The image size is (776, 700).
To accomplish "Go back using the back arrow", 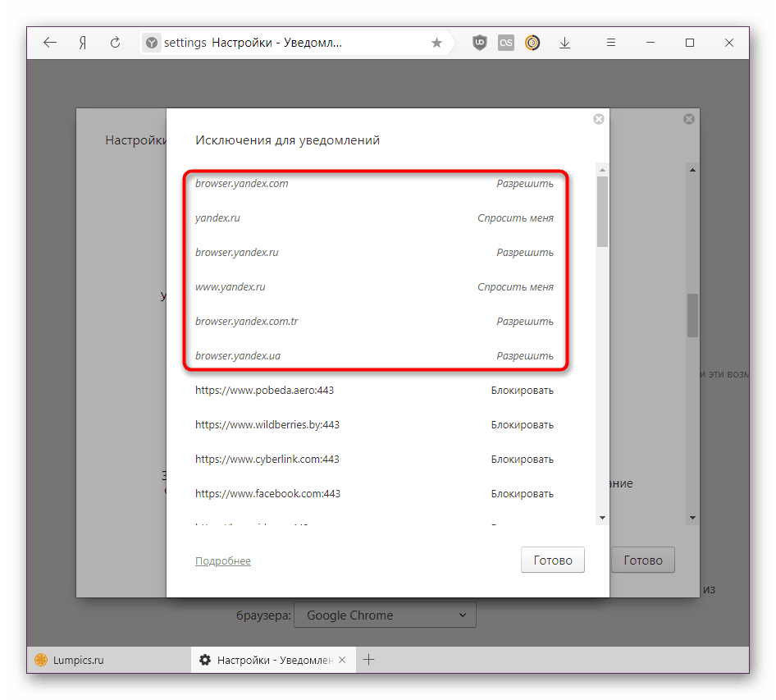I will 50,43.
